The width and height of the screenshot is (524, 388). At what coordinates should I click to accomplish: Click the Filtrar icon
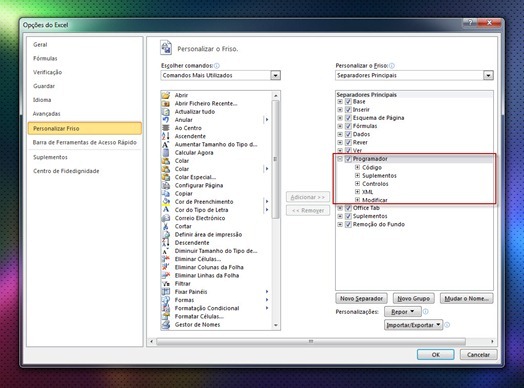[166, 284]
